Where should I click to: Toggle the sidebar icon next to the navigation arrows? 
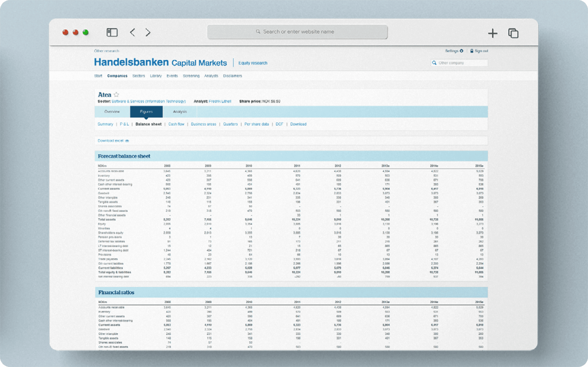(112, 32)
